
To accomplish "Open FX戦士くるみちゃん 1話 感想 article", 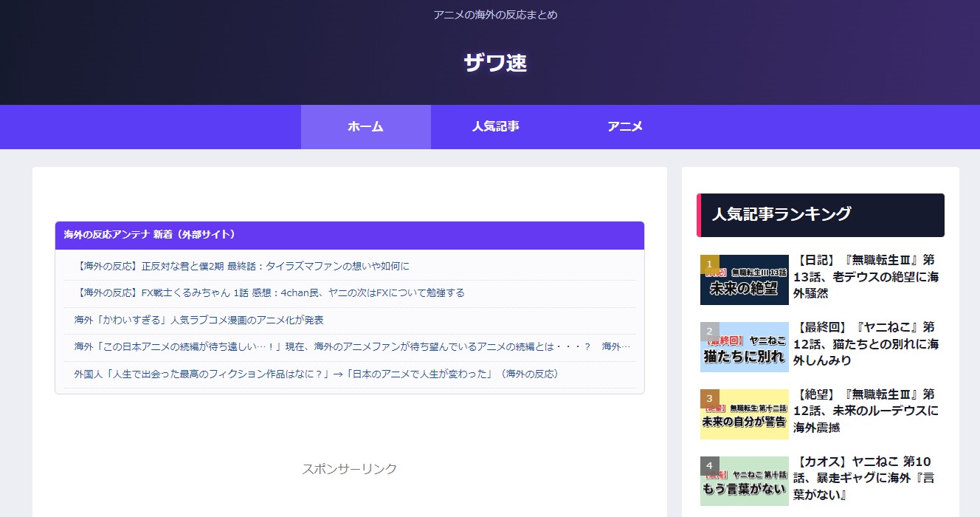I will 270,292.
